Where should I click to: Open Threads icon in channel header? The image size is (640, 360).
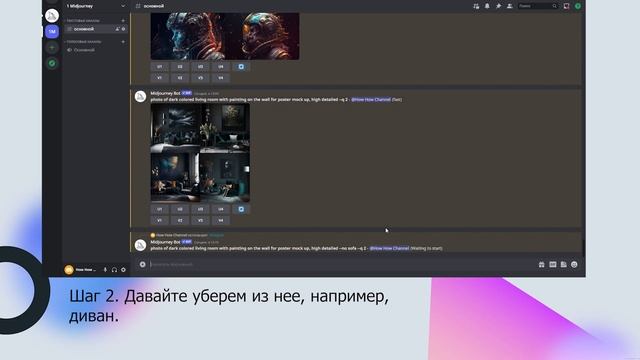[476, 6]
